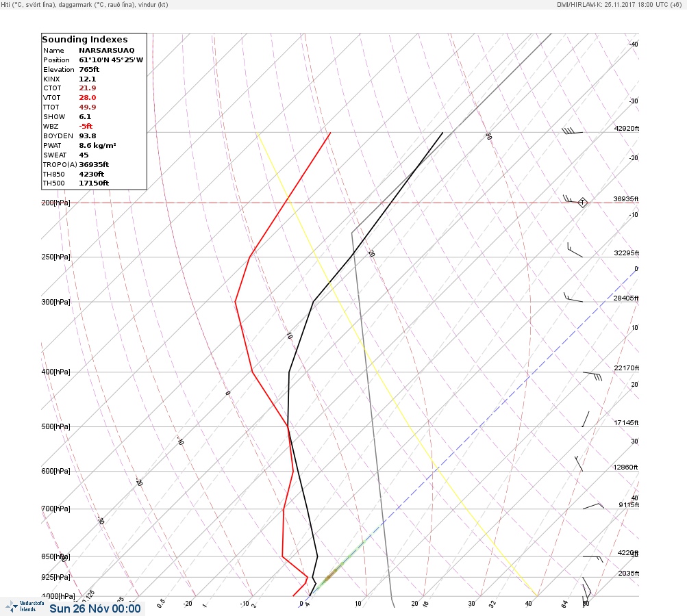Click the 300[hPa] pressure label
Screen dimensions: 687x616
pos(55,302)
